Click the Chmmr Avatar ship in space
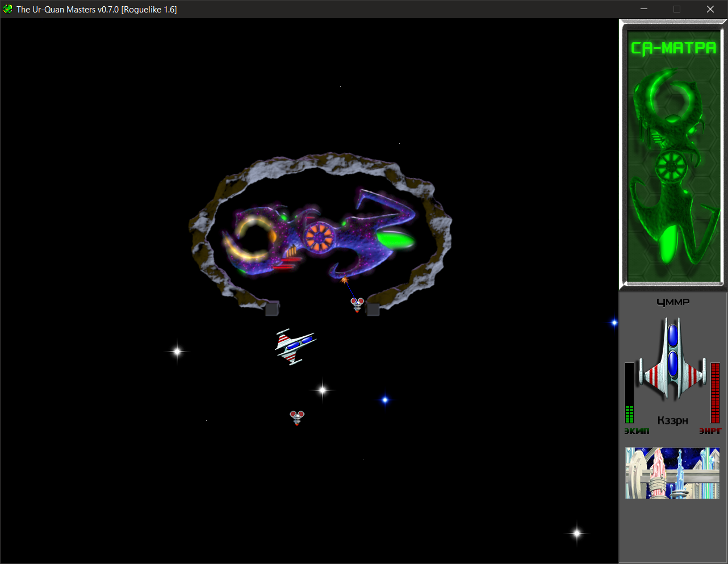Screen dimensions: 728x564 click(x=295, y=346)
